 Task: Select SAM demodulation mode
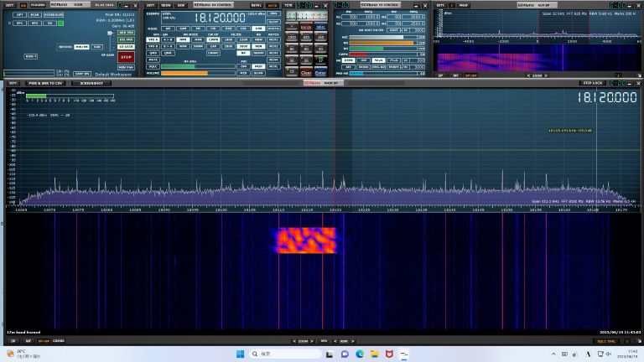coord(183,28)
